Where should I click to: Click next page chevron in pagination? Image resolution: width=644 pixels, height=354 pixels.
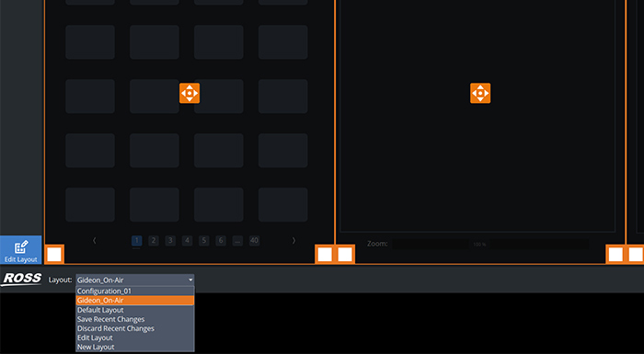293,241
